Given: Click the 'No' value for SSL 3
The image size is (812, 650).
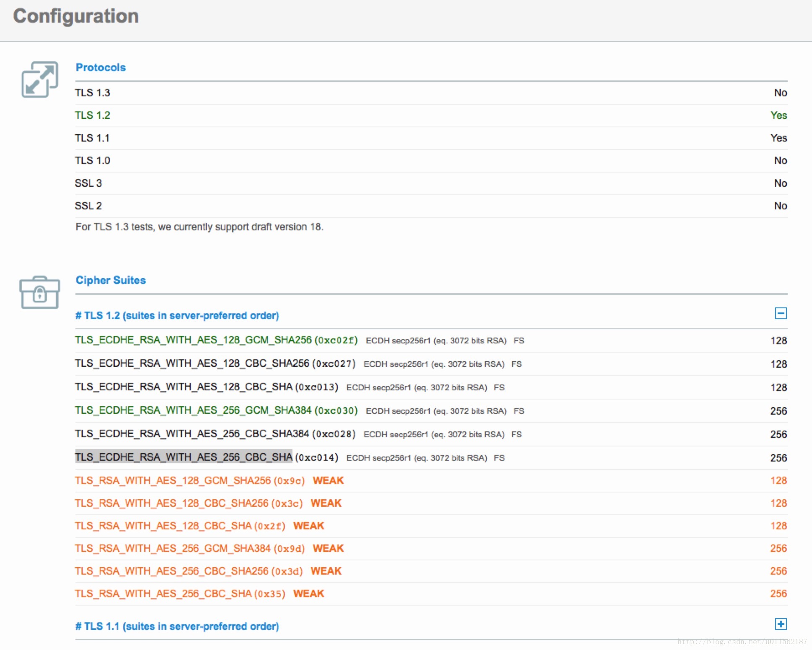Looking at the screenshot, I should tap(781, 183).
